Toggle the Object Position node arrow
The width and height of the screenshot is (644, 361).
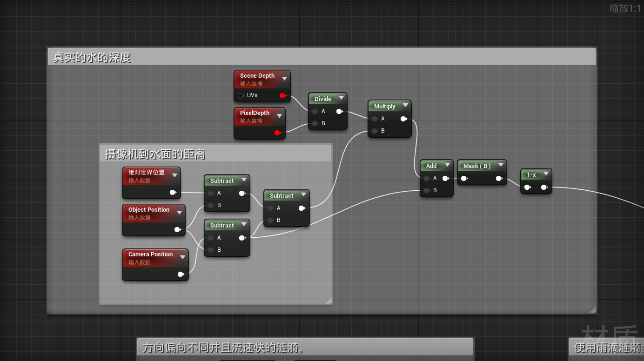pos(179,213)
